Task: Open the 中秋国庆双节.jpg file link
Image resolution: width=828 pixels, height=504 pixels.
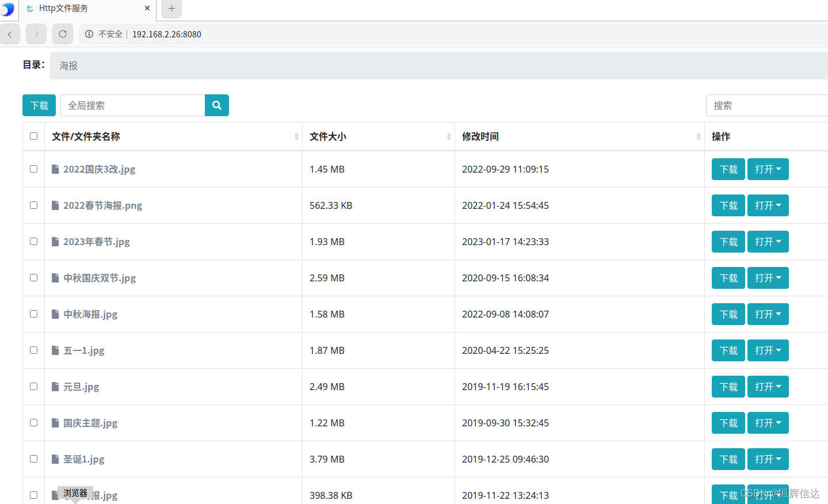Action: (x=100, y=278)
